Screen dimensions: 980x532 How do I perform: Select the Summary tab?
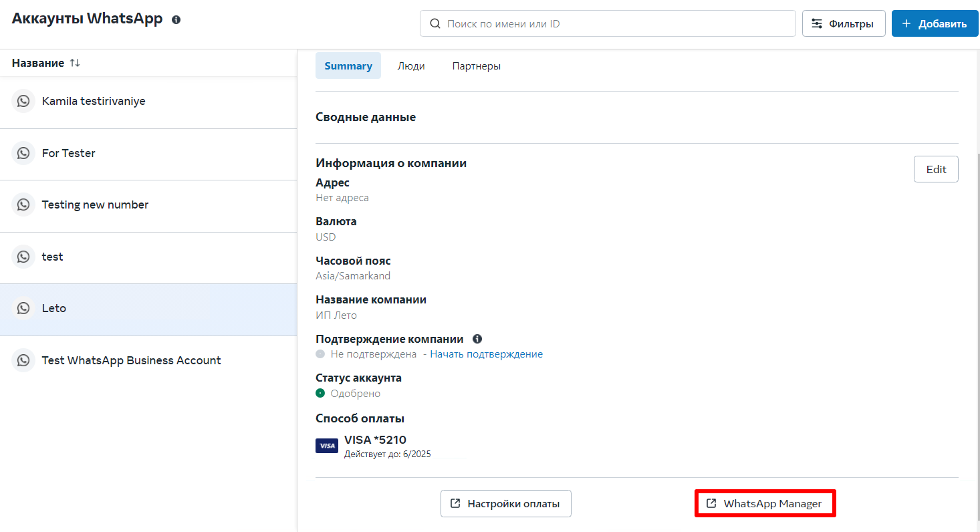pyautogui.click(x=348, y=66)
